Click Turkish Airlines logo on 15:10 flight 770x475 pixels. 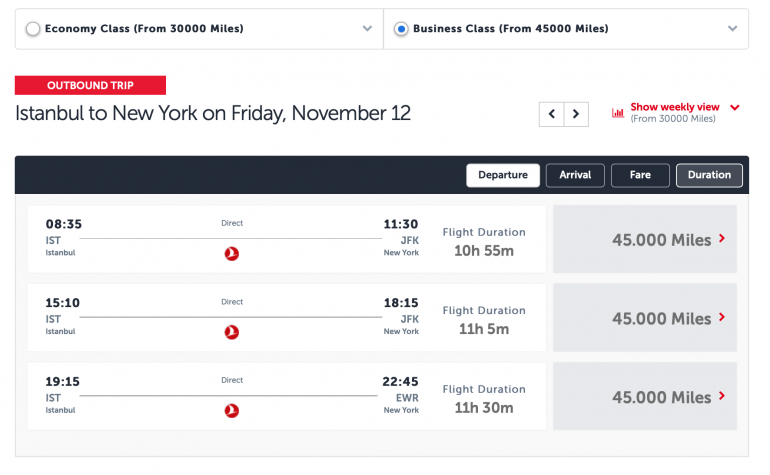[x=232, y=332]
